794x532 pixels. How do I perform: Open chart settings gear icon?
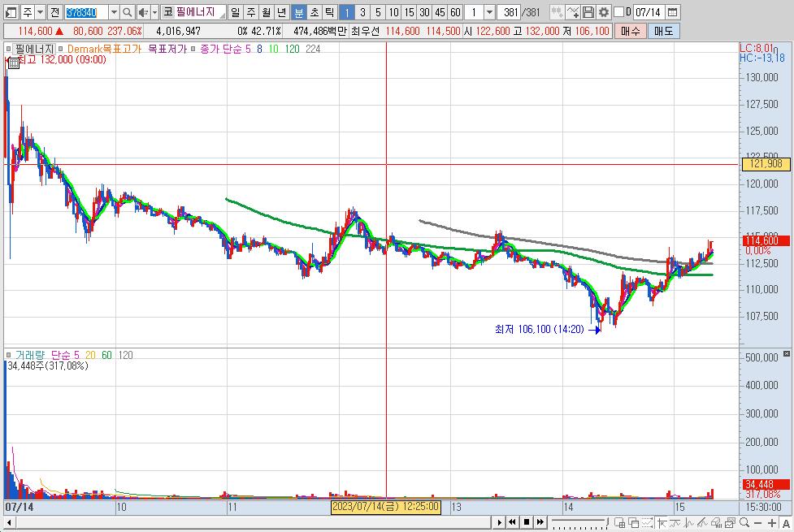(x=603, y=12)
